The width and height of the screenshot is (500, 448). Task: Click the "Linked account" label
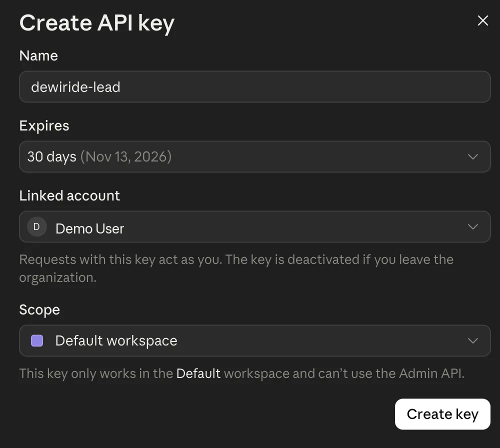[69, 195]
